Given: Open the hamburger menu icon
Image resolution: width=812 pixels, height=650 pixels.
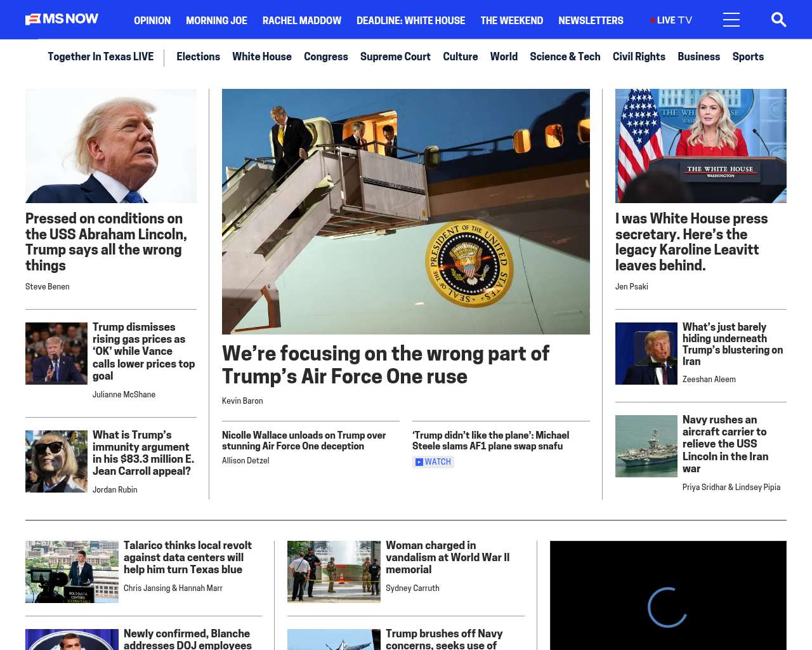Looking at the screenshot, I should pyautogui.click(x=731, y=20).
